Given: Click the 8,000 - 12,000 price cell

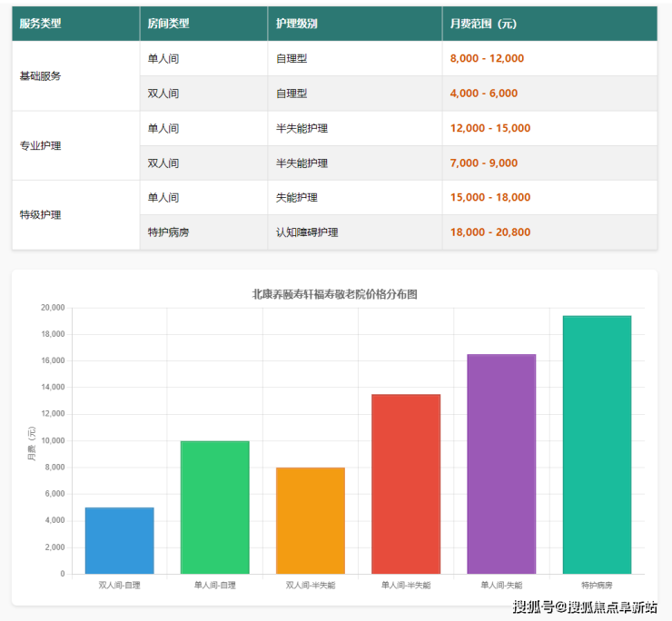Looking at the screenshot, I should (x=487, y=58).
